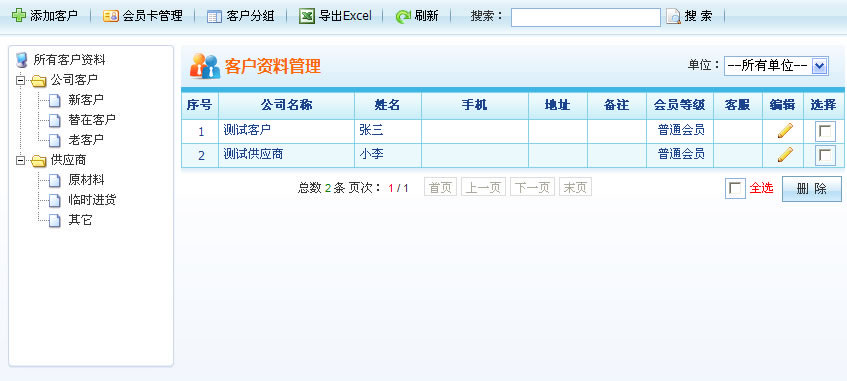Toggle the 全选 select-all checkbox
Viewport: 847px width, 381px height.
(735, 189)
